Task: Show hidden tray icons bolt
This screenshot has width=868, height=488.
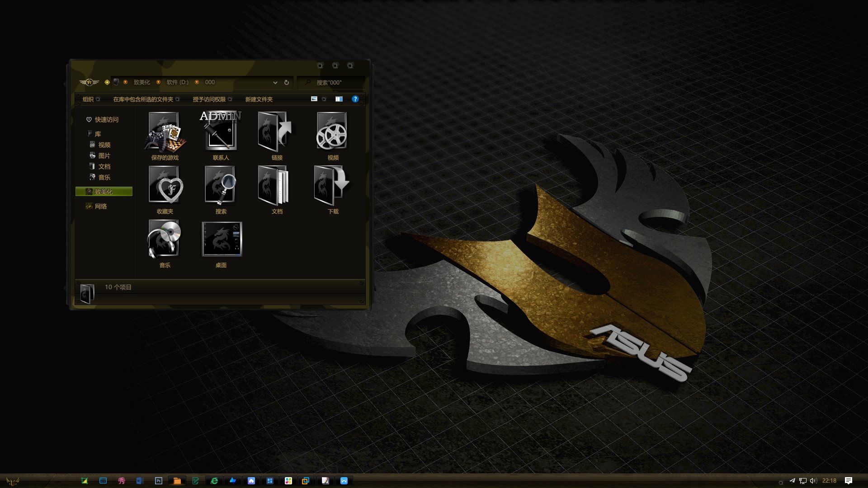Action: 781,482
